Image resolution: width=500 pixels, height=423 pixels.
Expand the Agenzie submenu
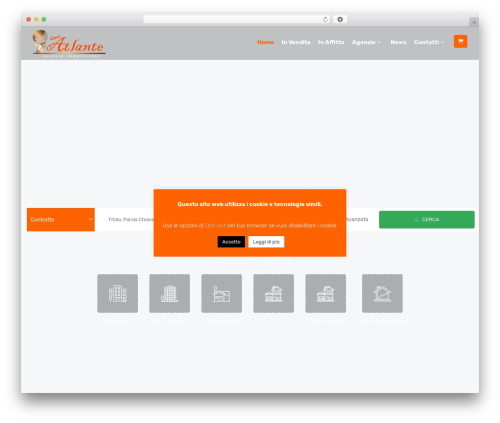[x=366, y=42]
